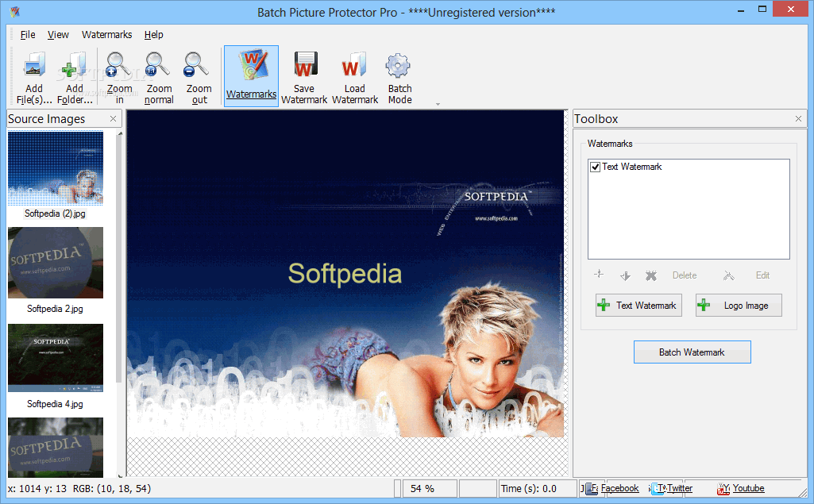The width and height of the screenshot is (814, 504).
Task: Close the Source Images panel
Action: (x=114, y=119)
